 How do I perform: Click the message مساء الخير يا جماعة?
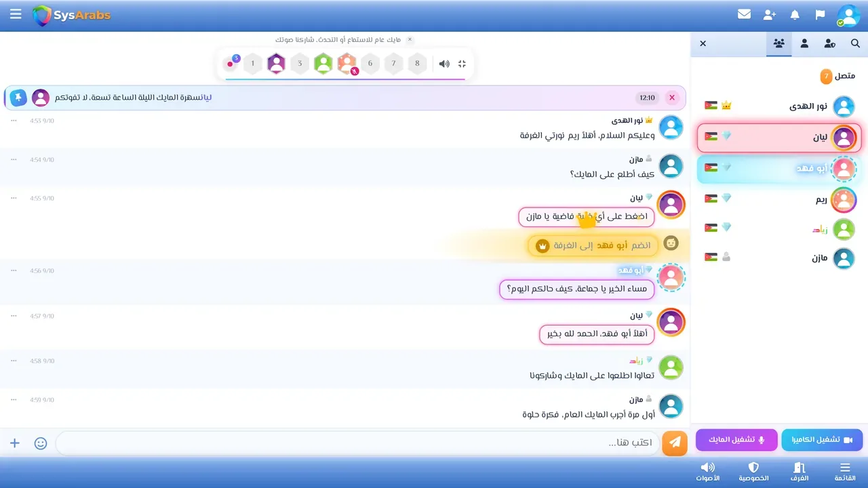coord(577,289)
